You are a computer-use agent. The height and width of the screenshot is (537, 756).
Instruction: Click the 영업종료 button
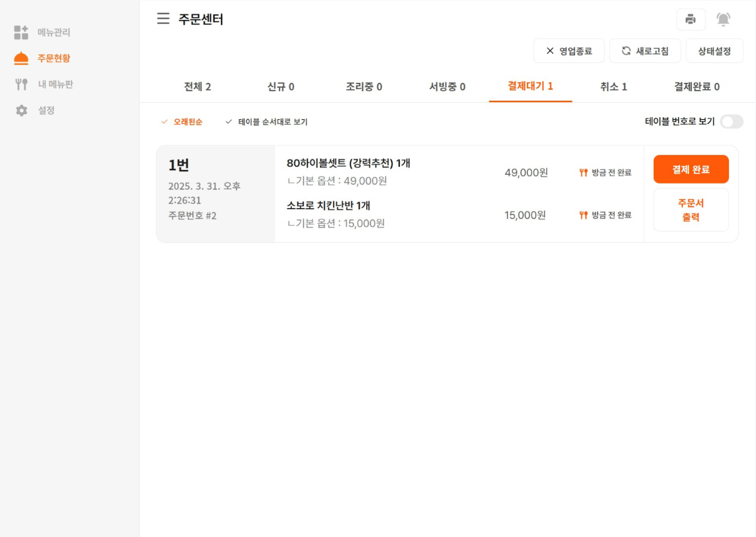(x=569, y=51)
